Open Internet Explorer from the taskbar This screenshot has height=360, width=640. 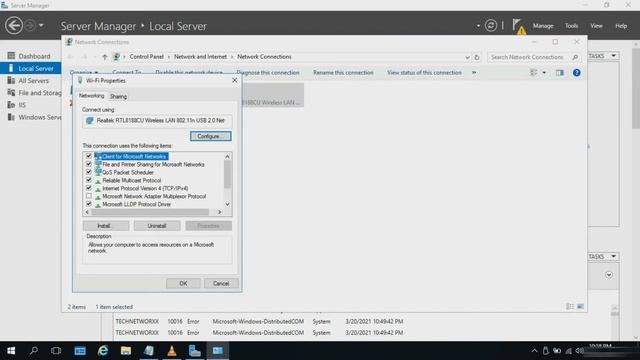(x=103, y=351)
